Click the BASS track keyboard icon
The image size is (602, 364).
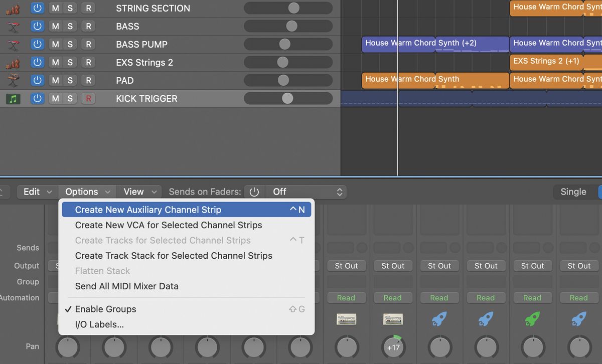pyautogui.click(x=13, y=27)
